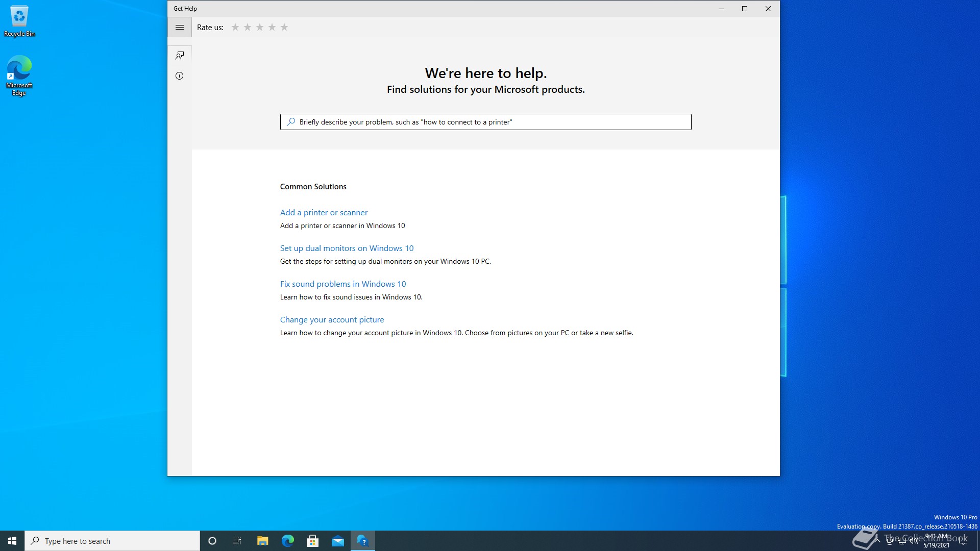980x551 pixels.
Task: Give a five-star rating
Action: pos(284,28)
